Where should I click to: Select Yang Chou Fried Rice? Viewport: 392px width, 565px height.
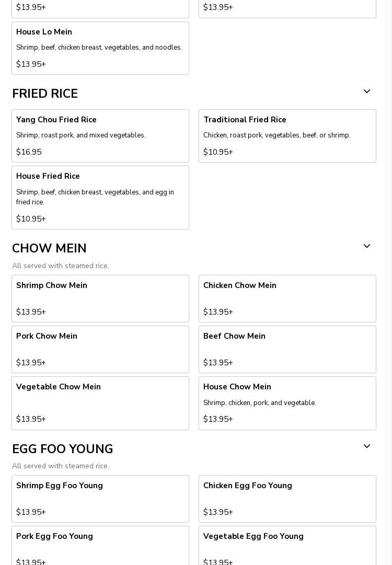click(100, 136)
